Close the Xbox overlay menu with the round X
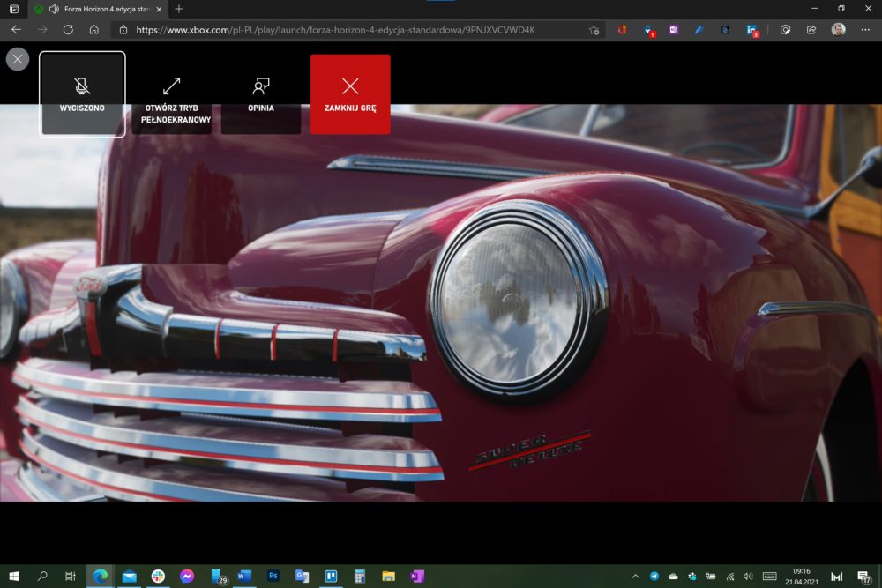The height and width of the screenshot is (588, 882). 18,59
